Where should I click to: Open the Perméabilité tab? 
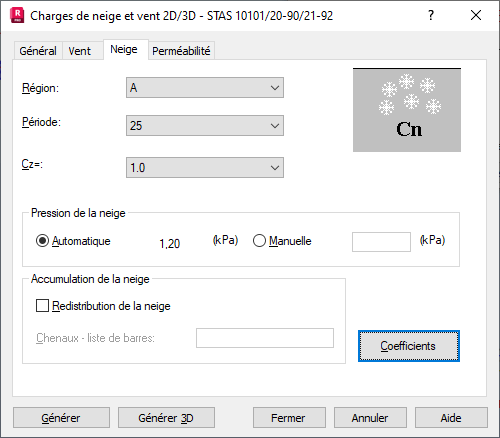[x=181, y=51]
